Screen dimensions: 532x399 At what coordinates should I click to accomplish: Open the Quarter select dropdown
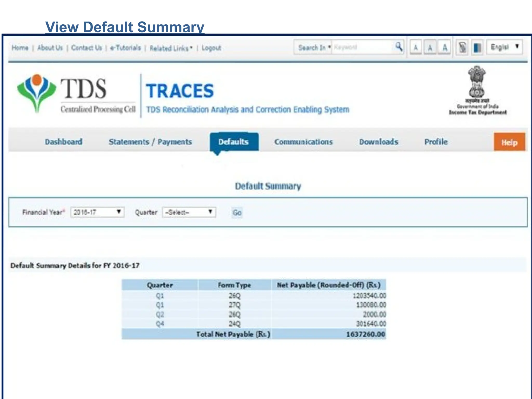tap(189, 212)
